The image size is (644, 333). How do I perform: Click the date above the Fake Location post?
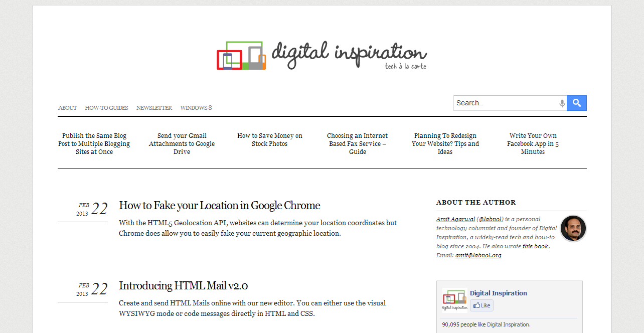click(93, 209)
